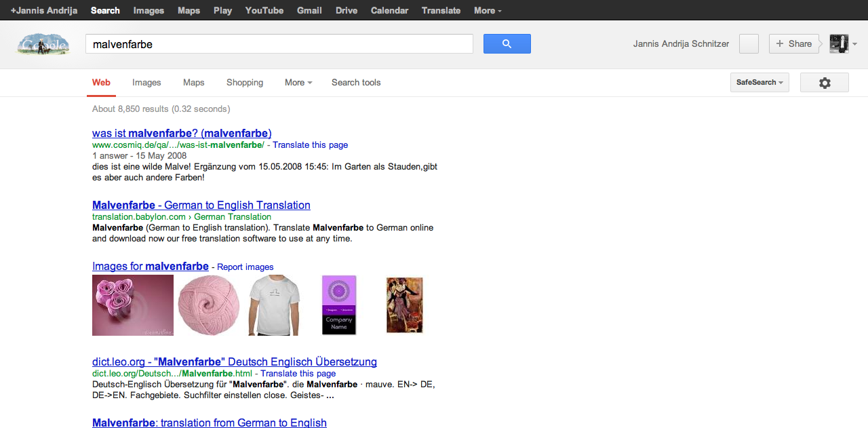The image size is (868, 428).
Task: Open Calendar in top bar
Action: (x=389, y=10)
